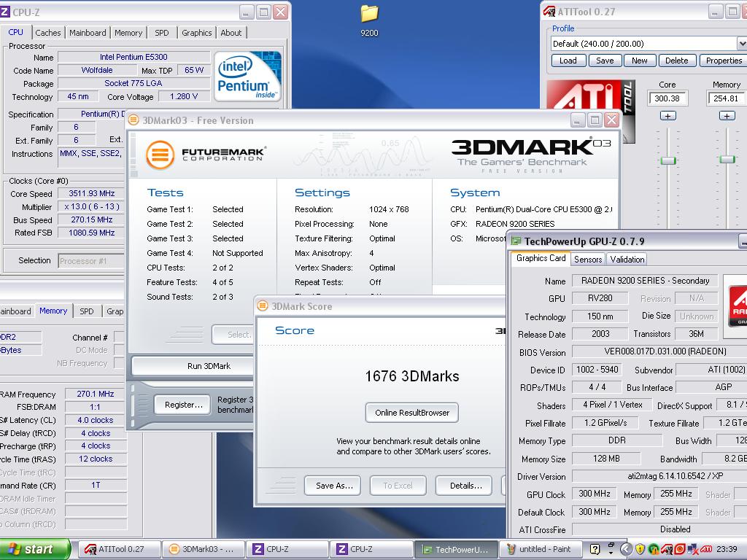The height and width of the screenshot is (560, 747).
Task: Adjust the Core clock slider handle
Action: [668, 160]
